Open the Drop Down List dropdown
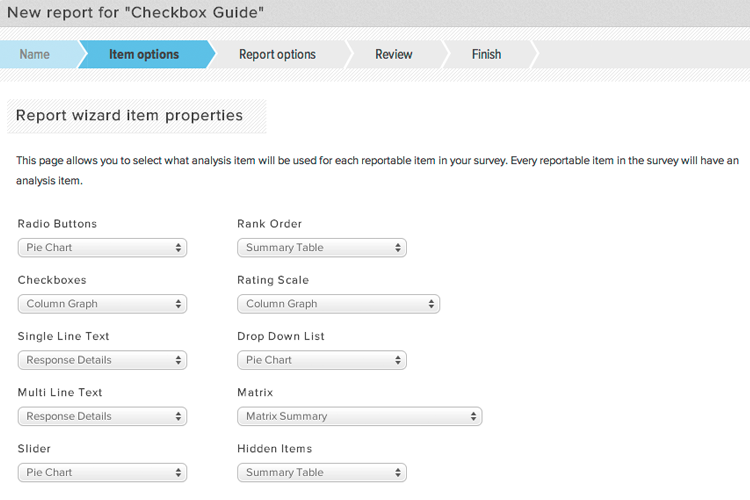750x500 pixels. 322,360
